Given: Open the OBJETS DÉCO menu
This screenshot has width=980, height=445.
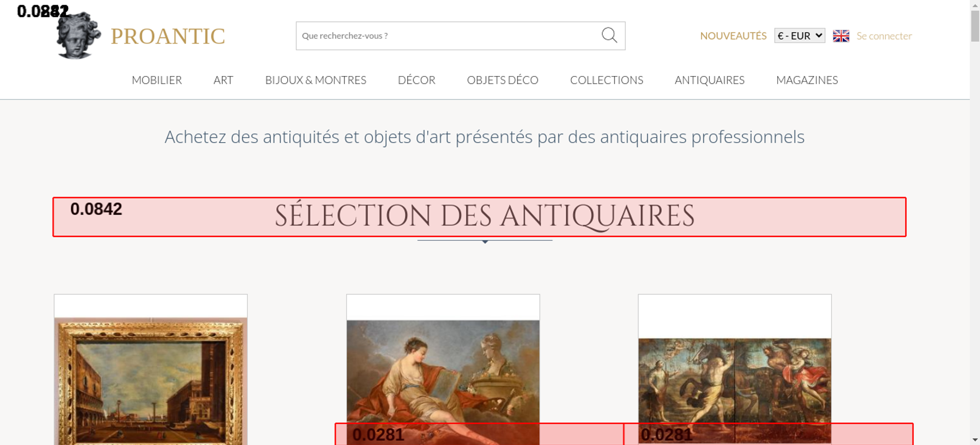Looking at the screenshot, I should coord(502,80).
